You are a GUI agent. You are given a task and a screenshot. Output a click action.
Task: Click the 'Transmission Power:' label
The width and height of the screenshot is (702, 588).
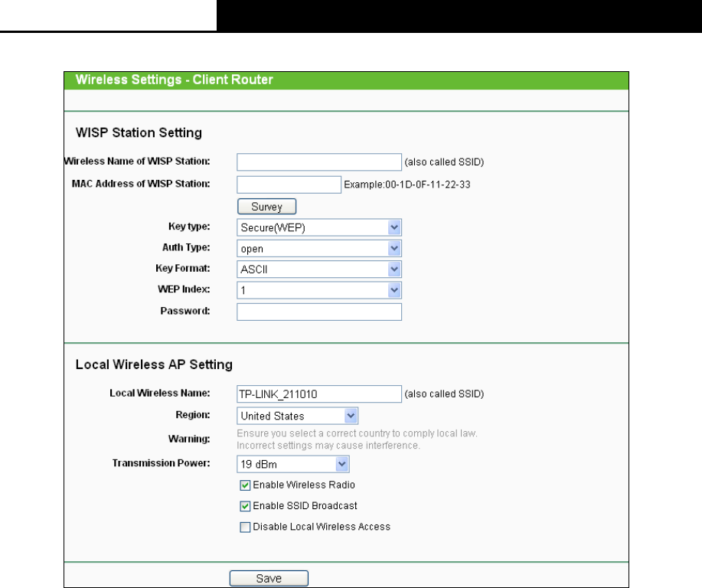click(162, 463)
